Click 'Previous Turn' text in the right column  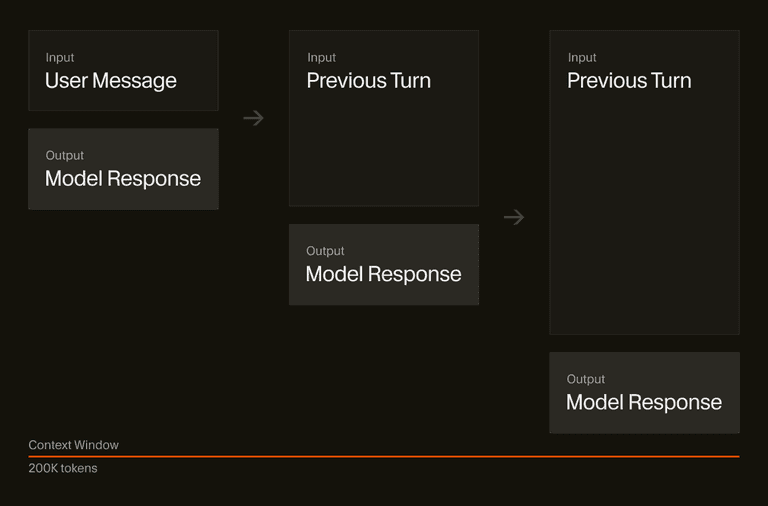point(629,81)
